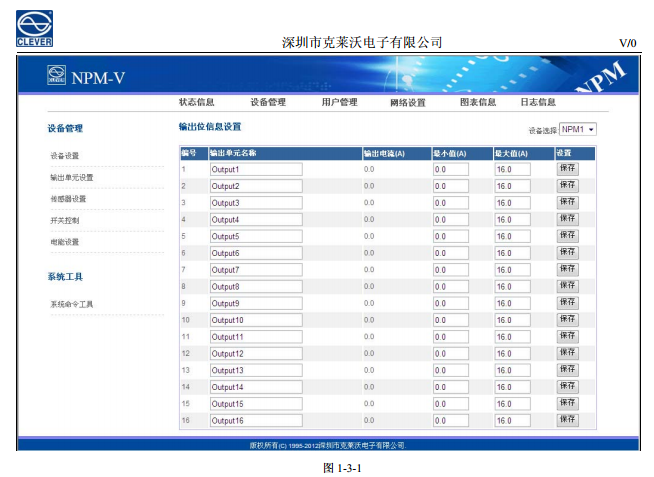Click the Output6 name field
This screenshot has width=654, height=477.
tap(256, 253)
